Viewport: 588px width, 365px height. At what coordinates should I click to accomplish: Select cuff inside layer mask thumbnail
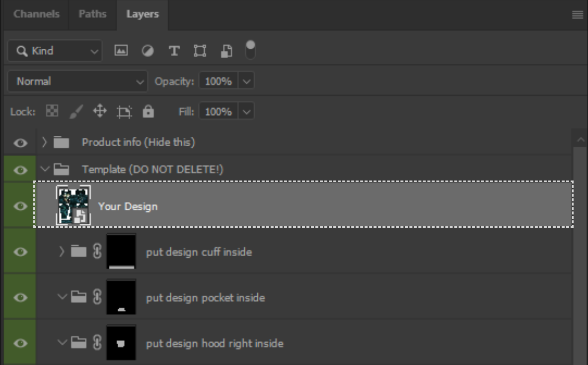click(x=121, y=251)
